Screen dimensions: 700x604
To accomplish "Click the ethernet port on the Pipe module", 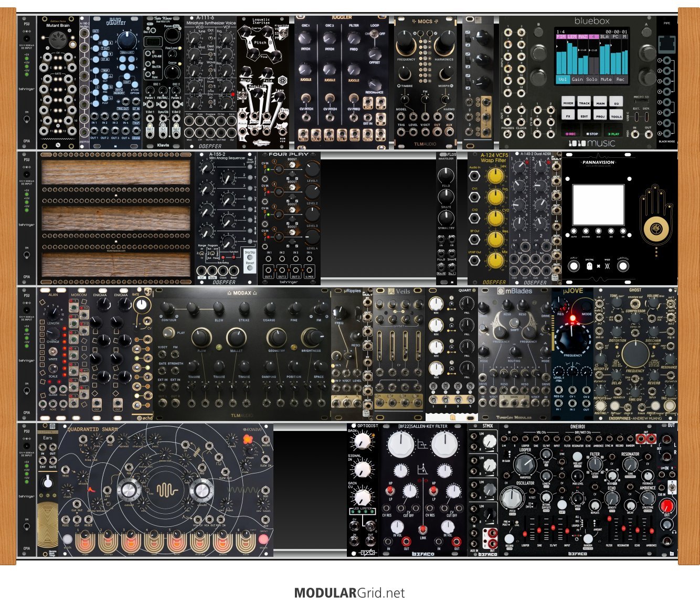I will 666,45.
